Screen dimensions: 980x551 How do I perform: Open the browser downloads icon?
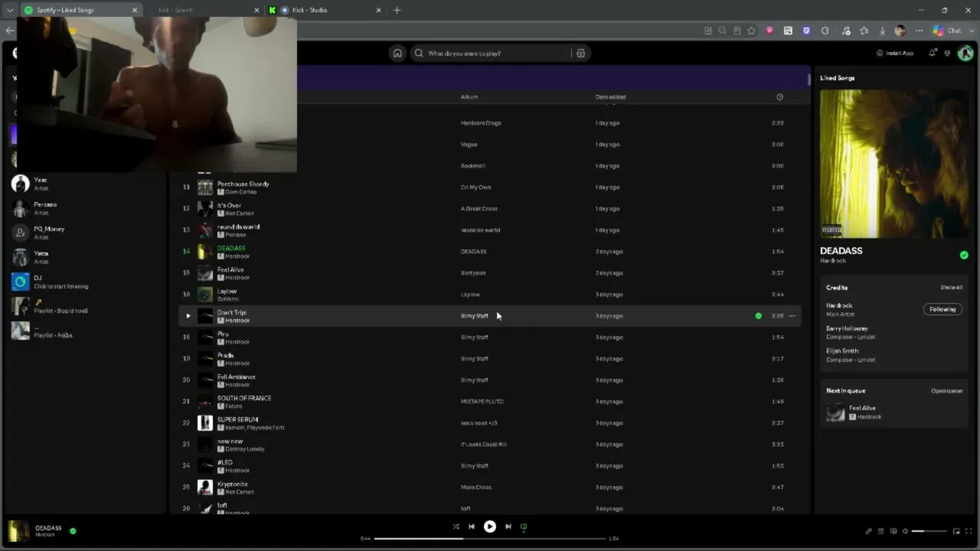tap(882, 31)
